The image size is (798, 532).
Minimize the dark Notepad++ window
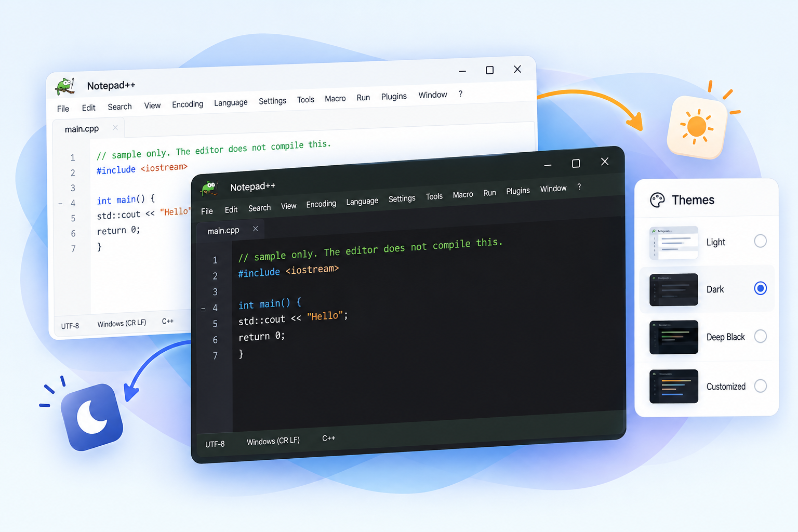pyautogui.click(x=548, y=165)
